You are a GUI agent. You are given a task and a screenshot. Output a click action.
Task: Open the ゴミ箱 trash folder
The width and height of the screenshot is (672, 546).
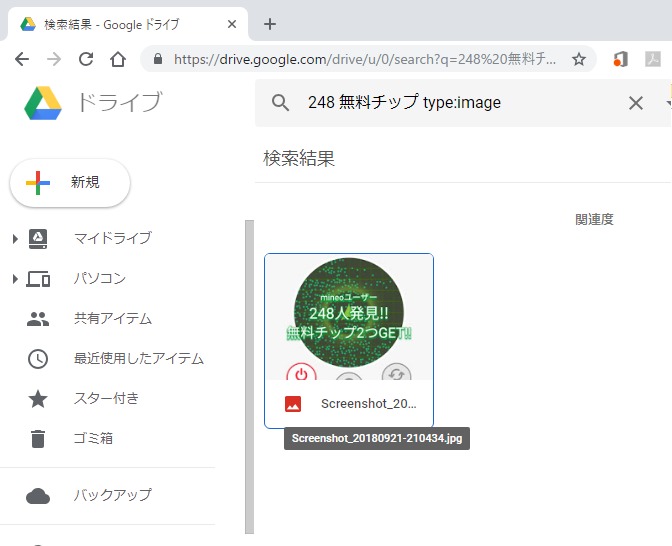point(92,439)
